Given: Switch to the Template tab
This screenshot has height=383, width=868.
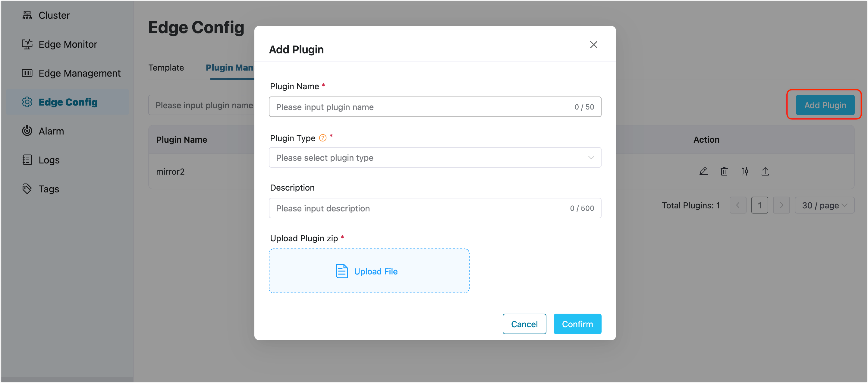Looking at the screenshot, I should coord(166,68).
